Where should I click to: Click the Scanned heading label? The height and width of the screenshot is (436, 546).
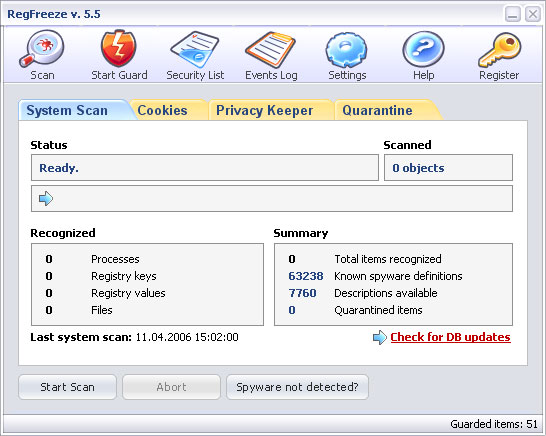407,145
